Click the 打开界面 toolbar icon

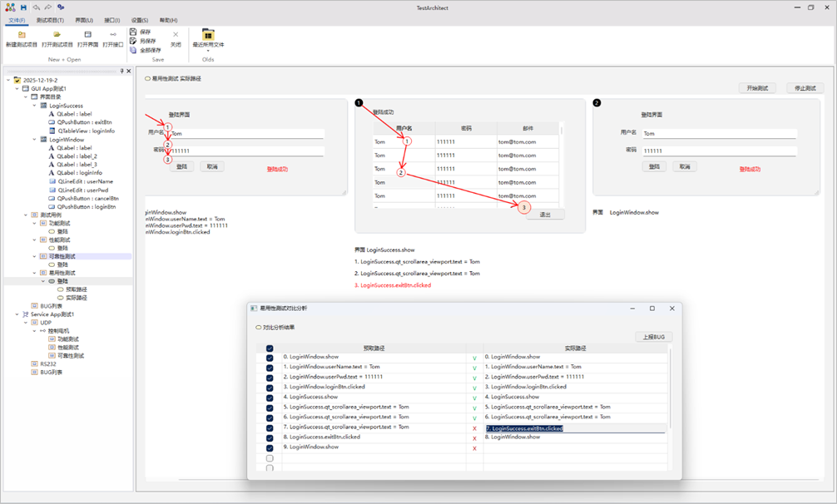pyautogui.click(x=87, y=35)
